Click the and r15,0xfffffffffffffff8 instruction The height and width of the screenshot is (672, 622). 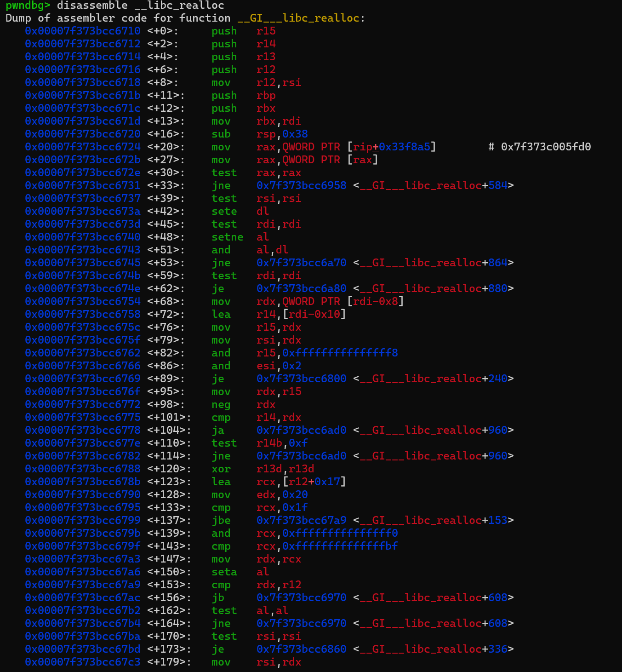tap(303, 353)
